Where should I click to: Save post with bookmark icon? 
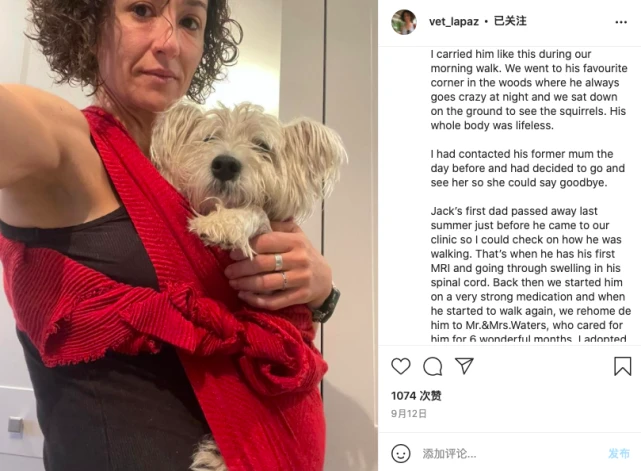pyautogui.click(x=623, y=366)
